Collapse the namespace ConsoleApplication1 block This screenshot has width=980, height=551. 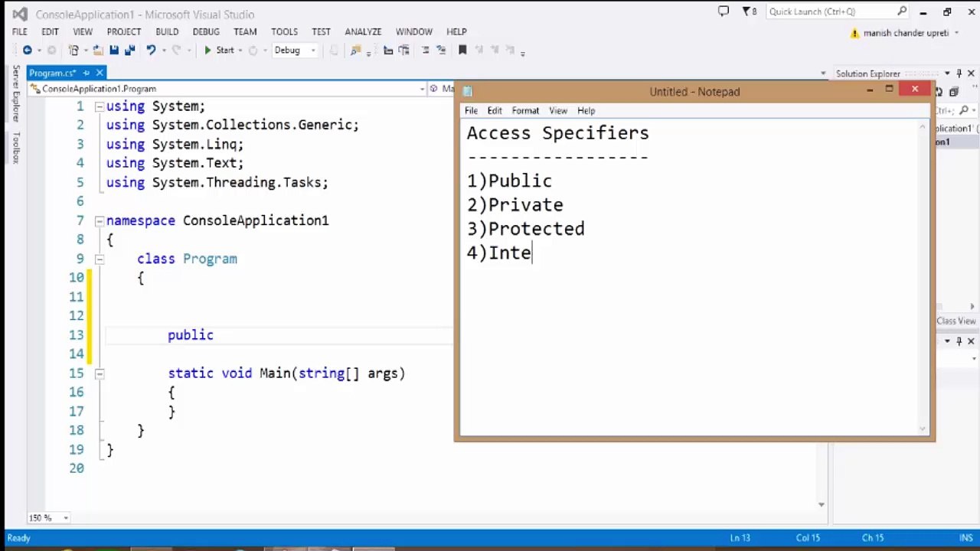(100, 221)
